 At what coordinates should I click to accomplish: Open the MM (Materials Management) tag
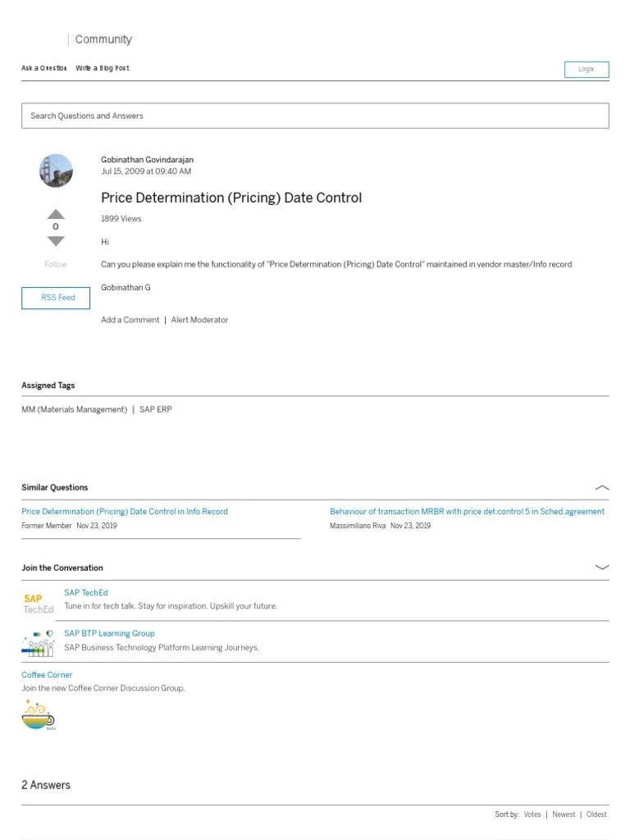click(x=74, y=409)
